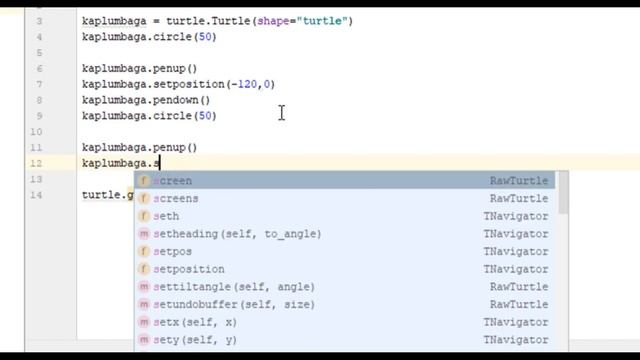Click the method icon next to 'setundobuffer'
This screenshot has width=640, height=360.
(144, 304)
